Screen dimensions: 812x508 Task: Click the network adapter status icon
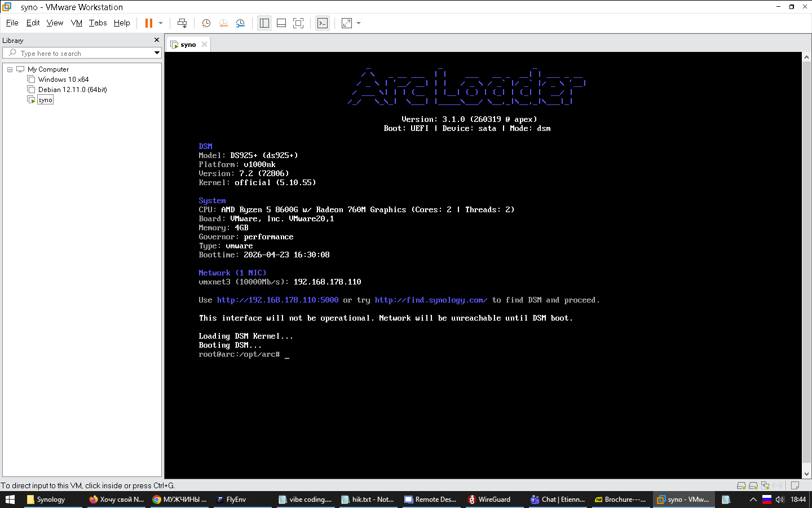click(765, 485)
